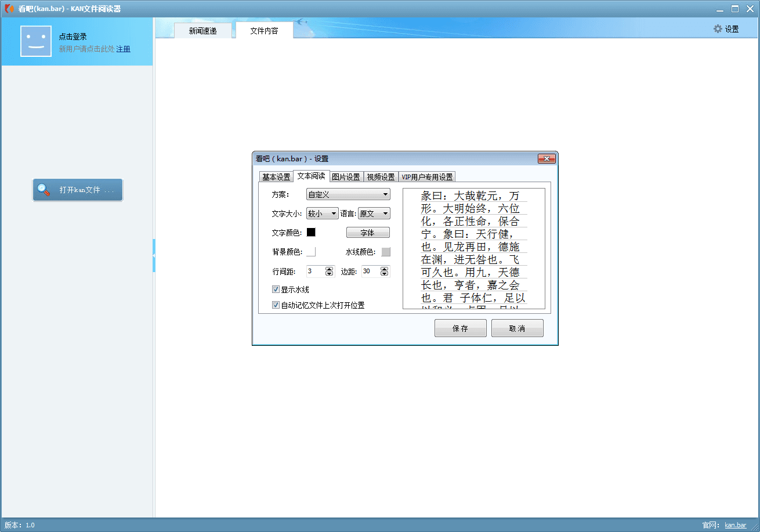
Task: Open the 新闻速递 tab
Action: pyautogui.click(x=202, y=31)
